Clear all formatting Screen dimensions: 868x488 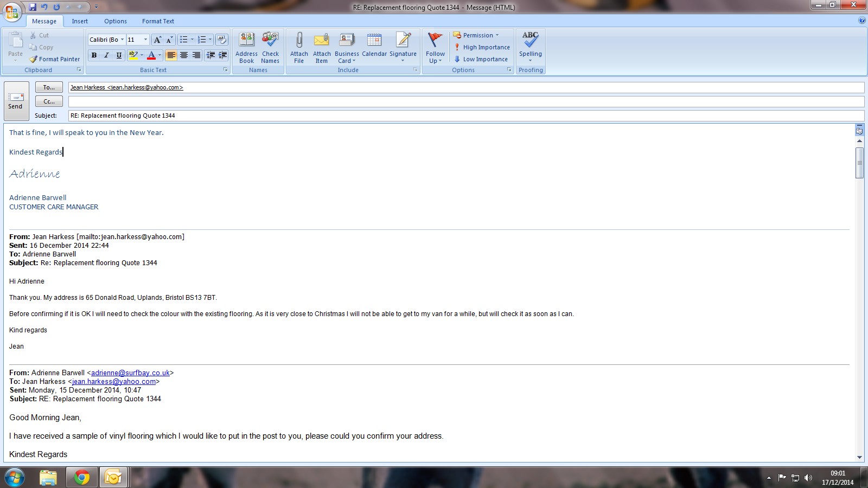tap(221, 40)
